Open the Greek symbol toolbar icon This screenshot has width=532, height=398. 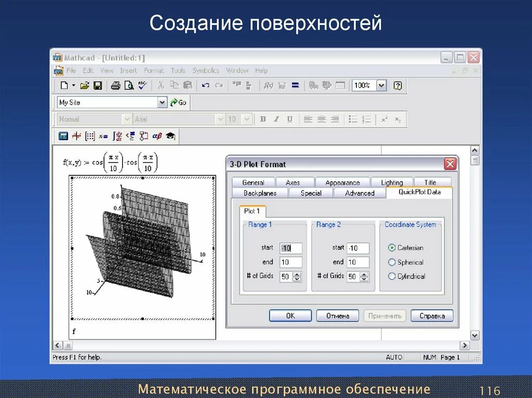point(157,136)
